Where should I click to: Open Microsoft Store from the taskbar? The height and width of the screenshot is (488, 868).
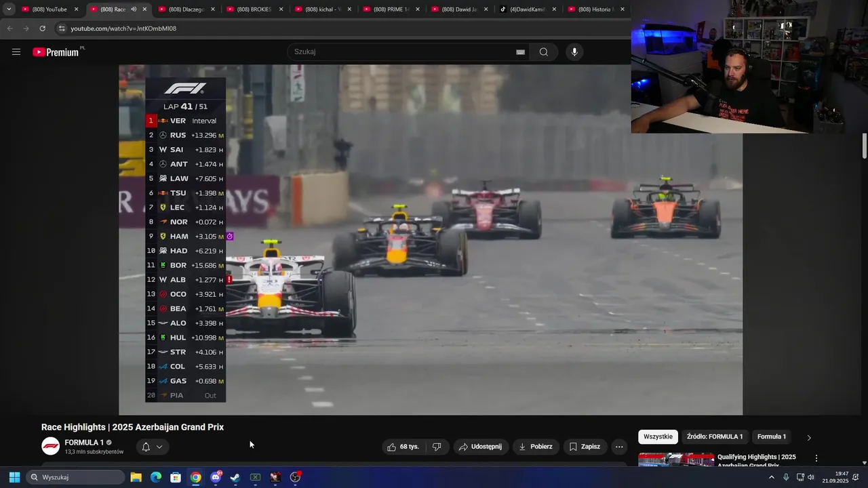(176, 477)
